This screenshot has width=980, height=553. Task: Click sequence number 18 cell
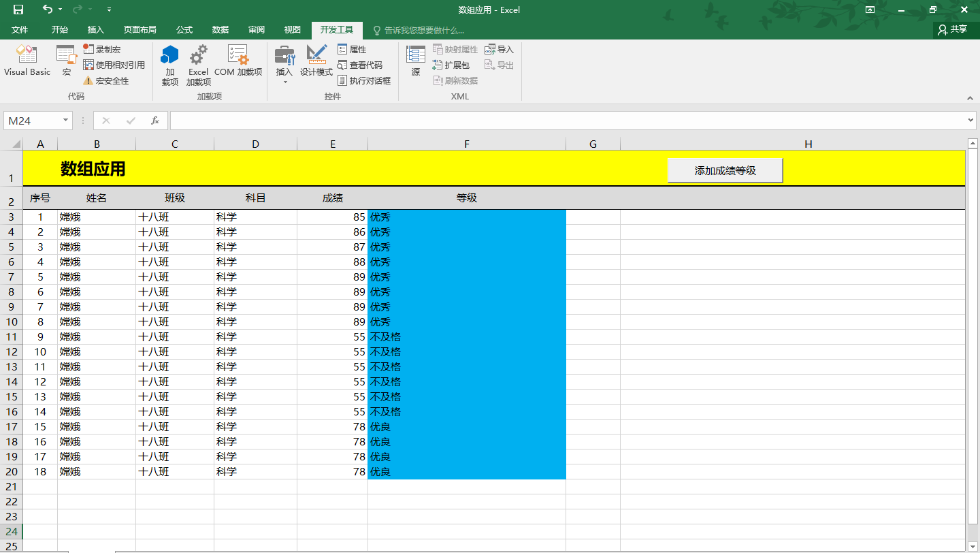[x=40, y=472]
